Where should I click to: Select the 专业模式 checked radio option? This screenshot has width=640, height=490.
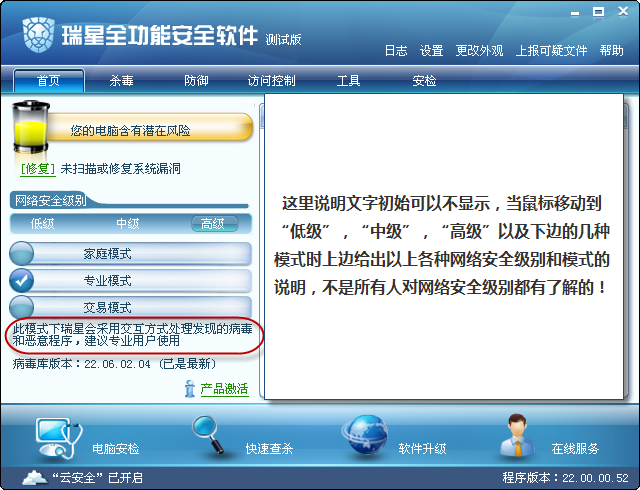tap(21, 280)
